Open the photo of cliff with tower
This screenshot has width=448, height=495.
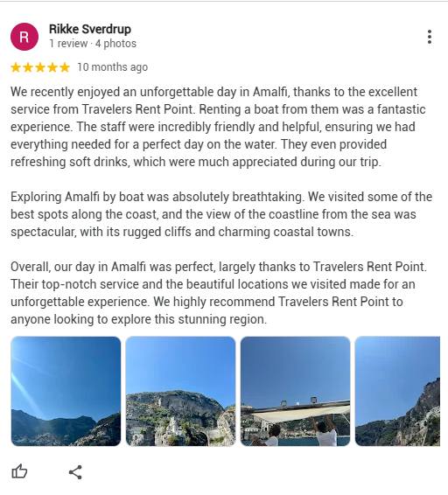tap(180, 391)
